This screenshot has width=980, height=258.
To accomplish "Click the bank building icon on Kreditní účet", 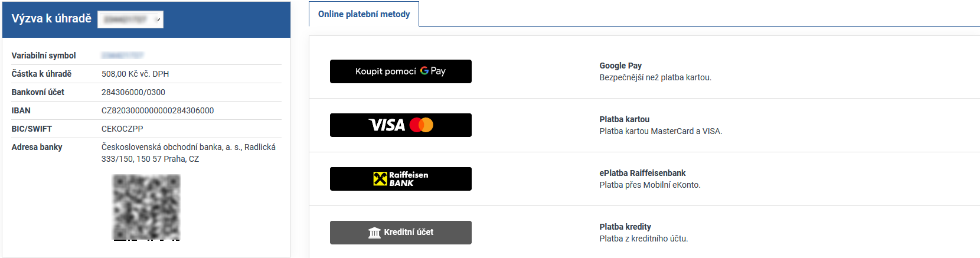I will coord(374,233).
